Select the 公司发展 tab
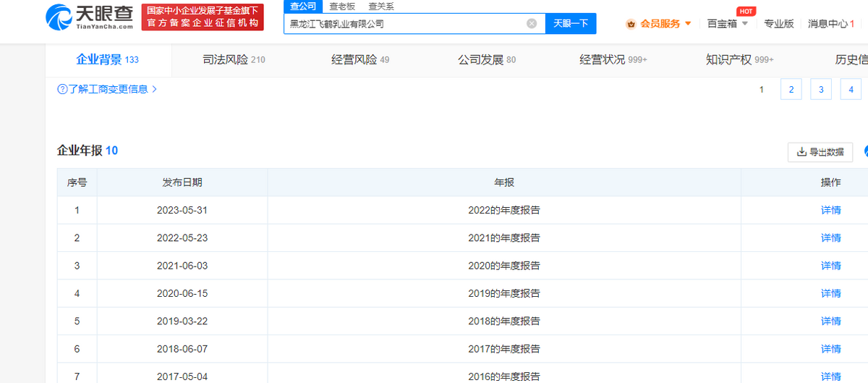This screenshot has width=868, height=383. point(487,60)
